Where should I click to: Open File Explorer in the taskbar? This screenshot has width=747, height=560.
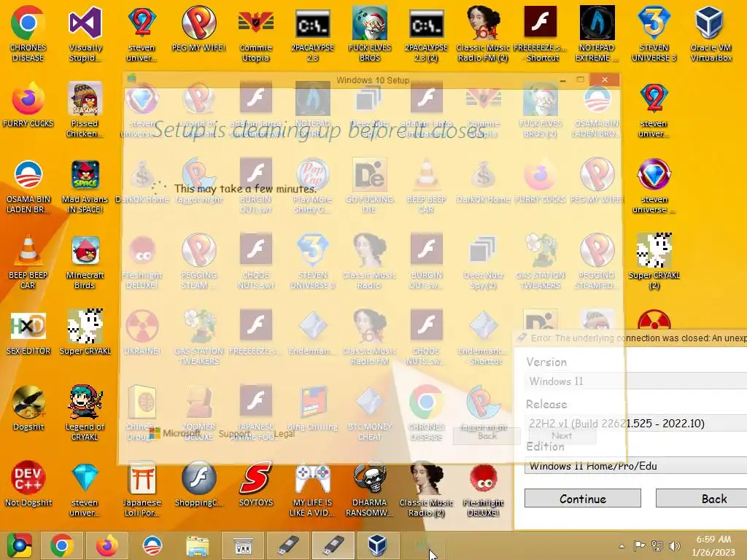click(198, 545)
